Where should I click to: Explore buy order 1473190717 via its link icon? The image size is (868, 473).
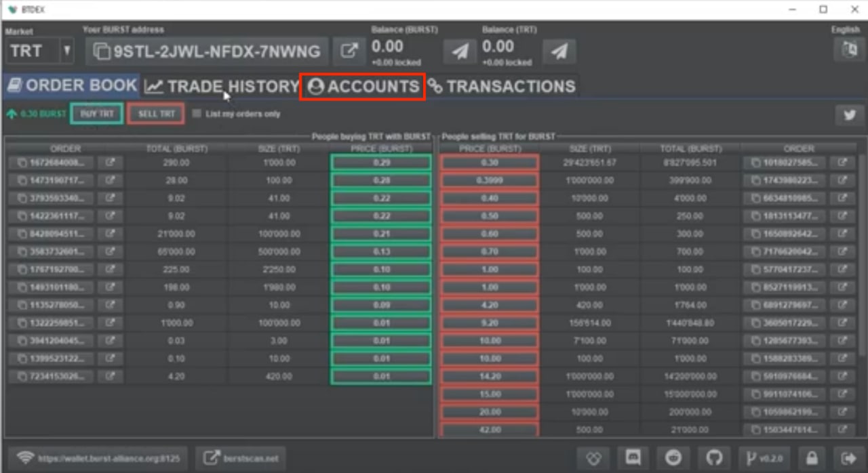coord(110,181)
